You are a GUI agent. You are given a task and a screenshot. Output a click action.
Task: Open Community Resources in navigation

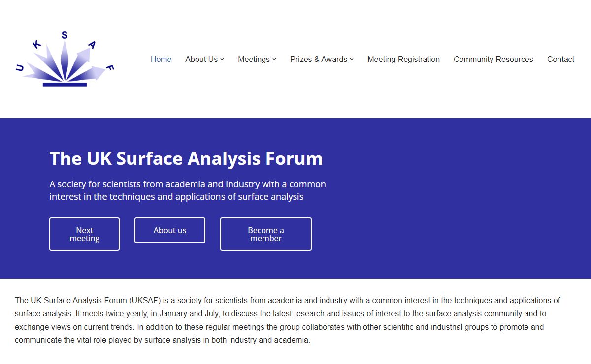(493, 59)
